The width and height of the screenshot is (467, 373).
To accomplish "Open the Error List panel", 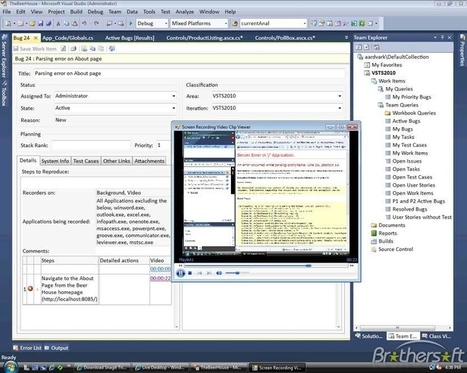I will point(27,348).
